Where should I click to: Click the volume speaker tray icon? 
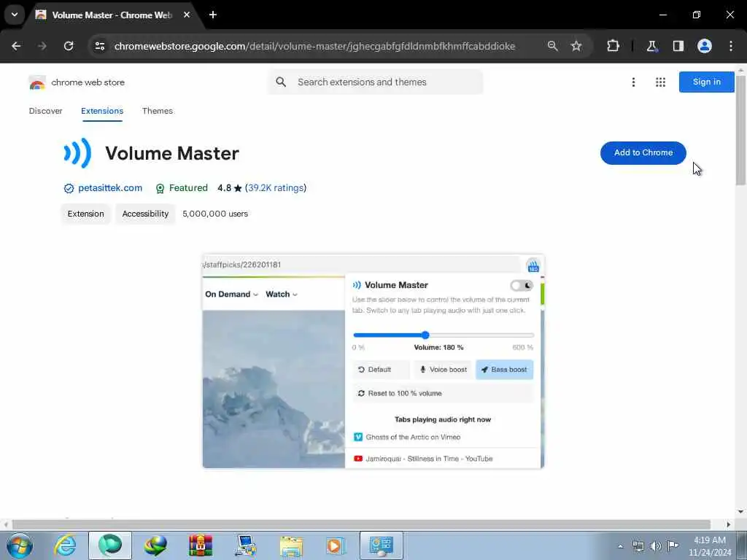[656, 546]
